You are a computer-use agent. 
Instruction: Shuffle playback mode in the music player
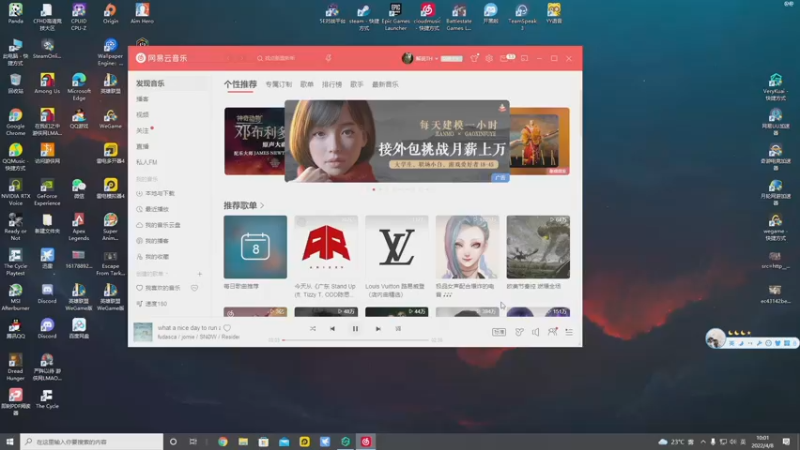[x=313, y=329]
